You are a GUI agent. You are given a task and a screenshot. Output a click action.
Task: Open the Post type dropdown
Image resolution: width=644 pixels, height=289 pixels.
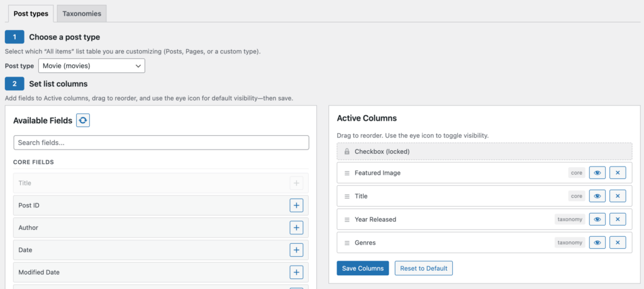pos(92,66)
